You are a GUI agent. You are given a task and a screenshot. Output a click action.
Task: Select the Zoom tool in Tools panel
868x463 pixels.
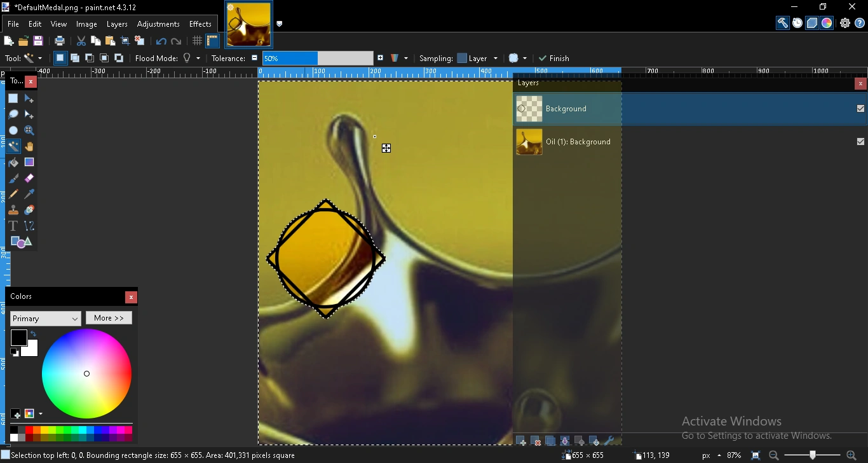coord(29,131)
